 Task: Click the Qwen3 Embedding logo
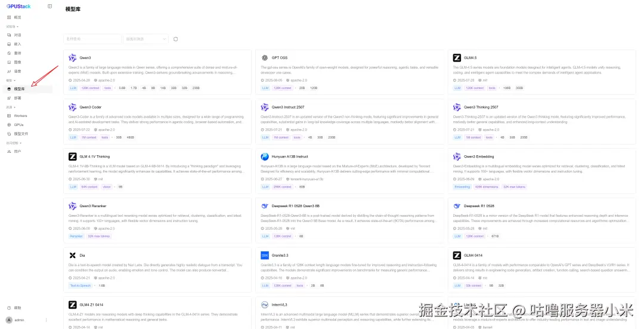pos(457,156)
